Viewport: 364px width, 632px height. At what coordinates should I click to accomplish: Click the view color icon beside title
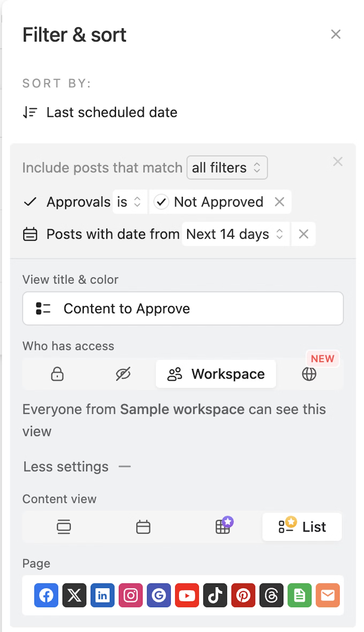tap(43, 308)
